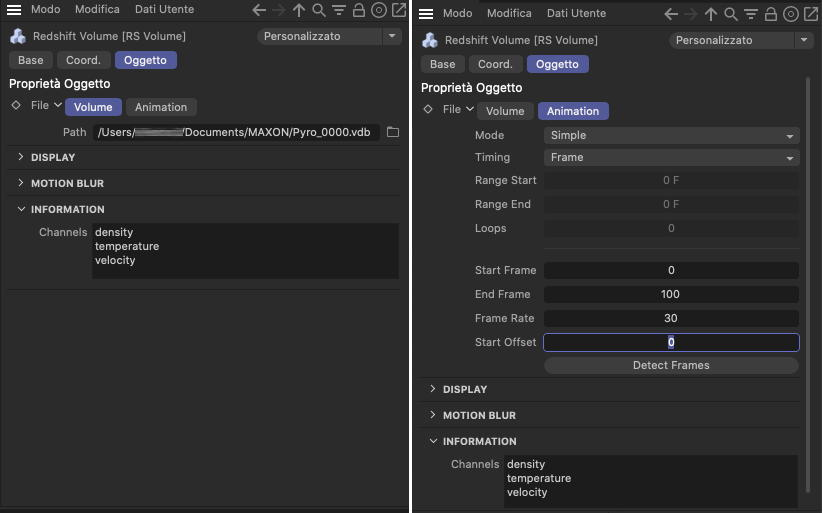Viewport: 823px width, 513px height.
Task: Toggle File keyframe diamond in right panel
Action: coord(428,109)
